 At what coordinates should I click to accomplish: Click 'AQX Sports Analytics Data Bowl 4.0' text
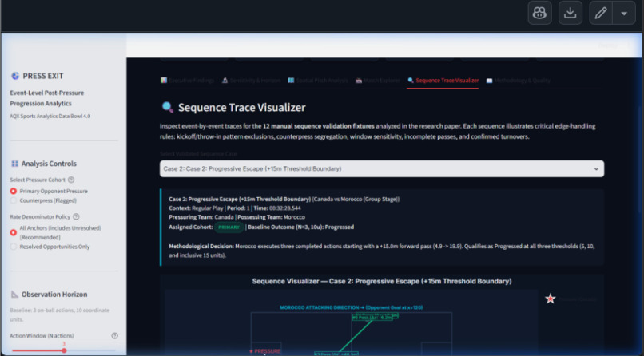click(x=50, y=116)
